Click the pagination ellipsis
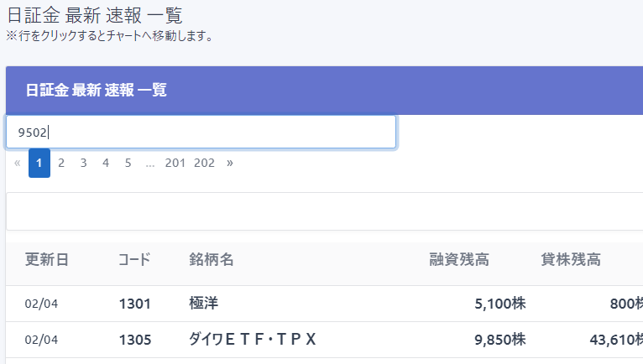The height and width of the screenshot is (364, 643). [x=149, y=163]
